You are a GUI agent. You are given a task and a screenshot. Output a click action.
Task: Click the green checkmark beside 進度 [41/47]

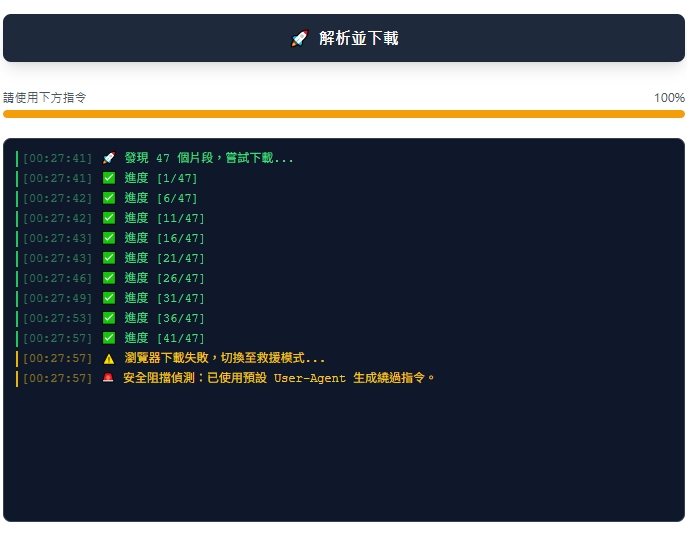coord(109,338)
